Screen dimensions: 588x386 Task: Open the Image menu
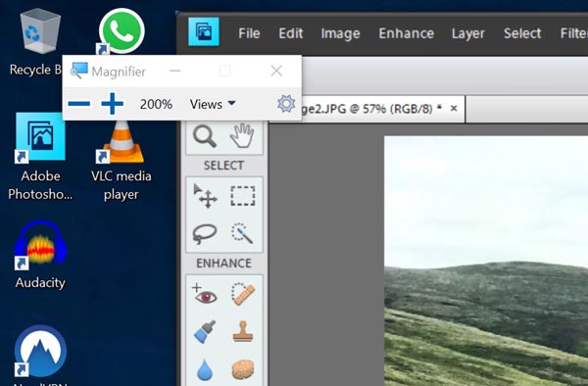[340, 33]
